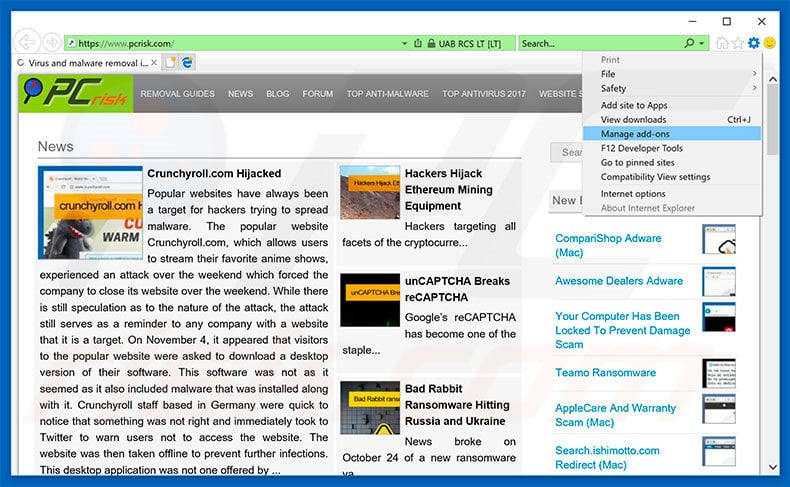Click the search magnifier icon
Screen dimensions: 790x487
(689, 43)
